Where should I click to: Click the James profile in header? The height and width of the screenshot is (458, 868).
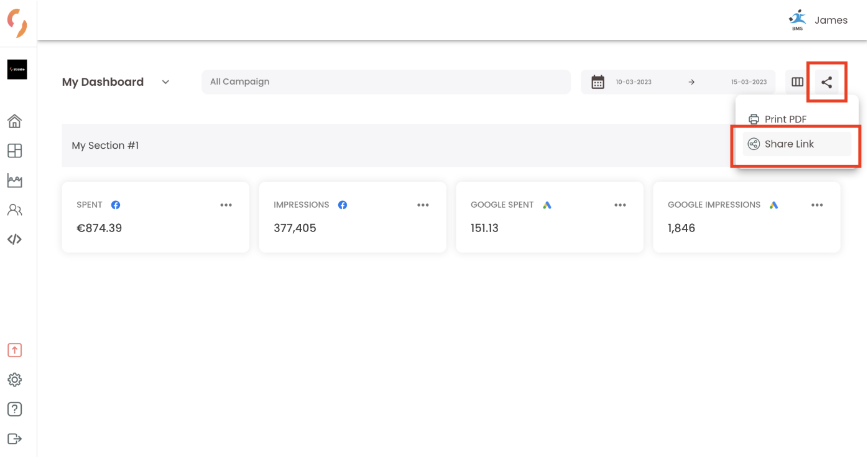coord(818,21)
